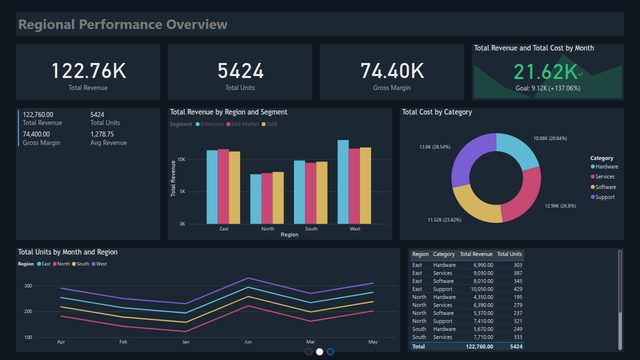
Task: Sort table by the Region column header
Action: click(x=420, y=254)
